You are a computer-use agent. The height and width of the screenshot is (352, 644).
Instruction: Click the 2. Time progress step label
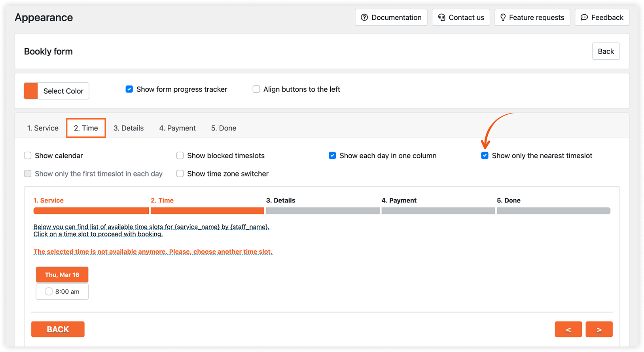(x=162, y=201)
